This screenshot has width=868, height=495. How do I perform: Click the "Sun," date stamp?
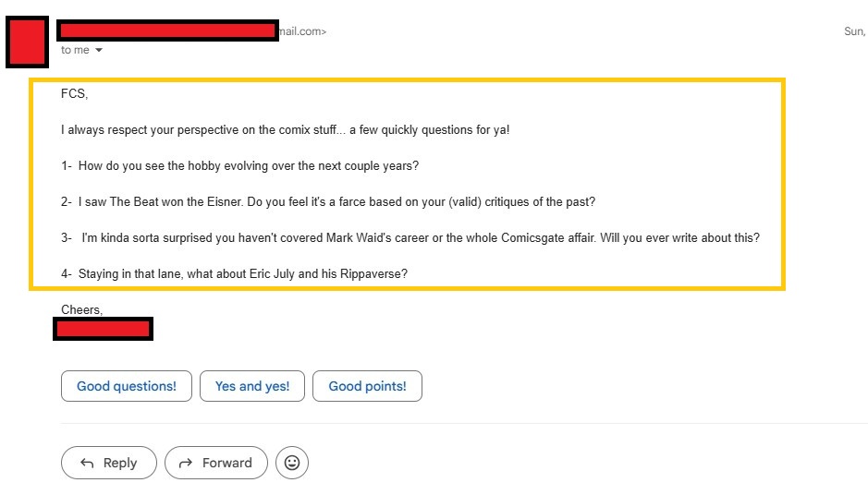tap(854, 31)
